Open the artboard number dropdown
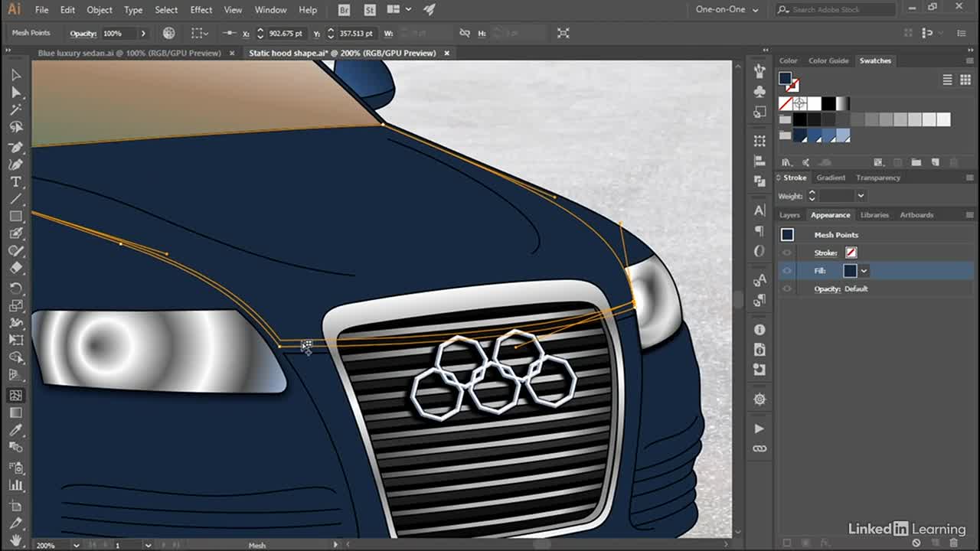 [148, 545]
